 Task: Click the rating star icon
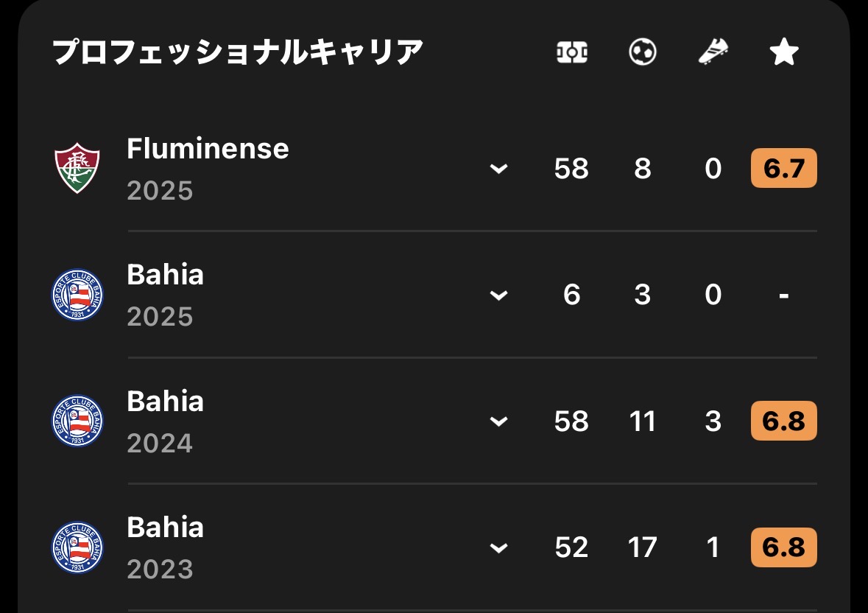(x=783, y=52)
